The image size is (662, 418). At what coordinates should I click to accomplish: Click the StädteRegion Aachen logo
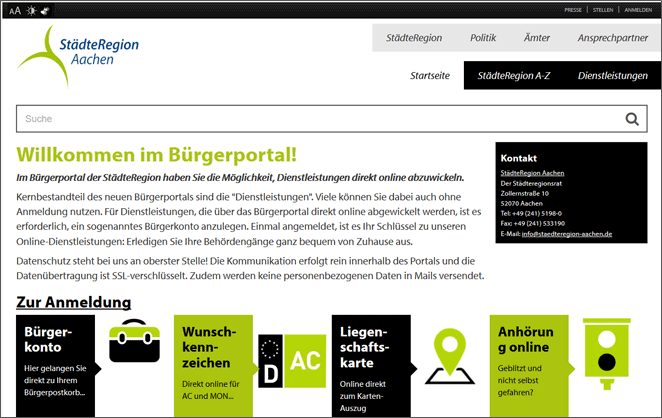78,56
